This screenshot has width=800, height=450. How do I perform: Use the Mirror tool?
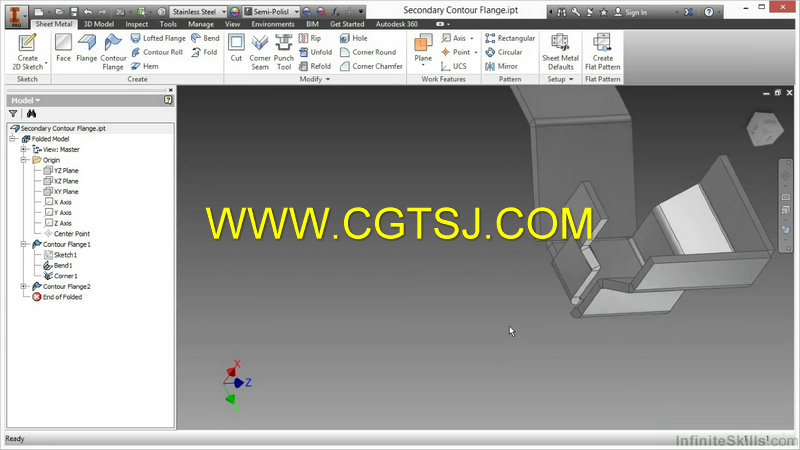click(x=501, y=66)
